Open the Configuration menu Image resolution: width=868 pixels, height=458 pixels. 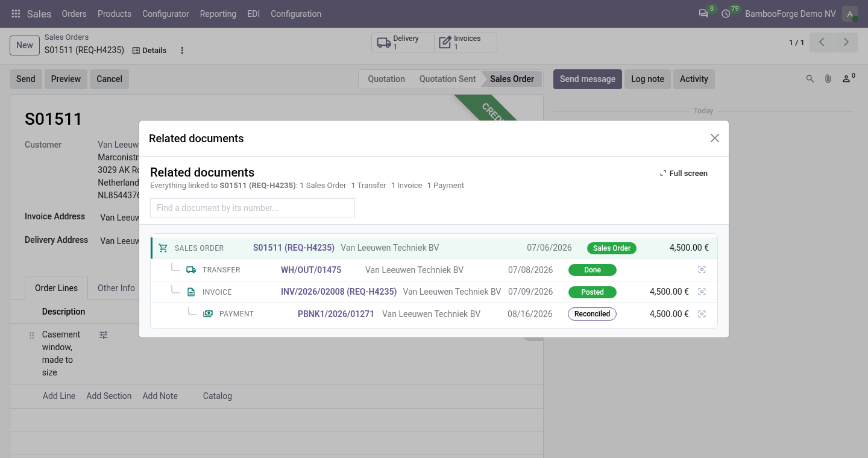(296, 14)
